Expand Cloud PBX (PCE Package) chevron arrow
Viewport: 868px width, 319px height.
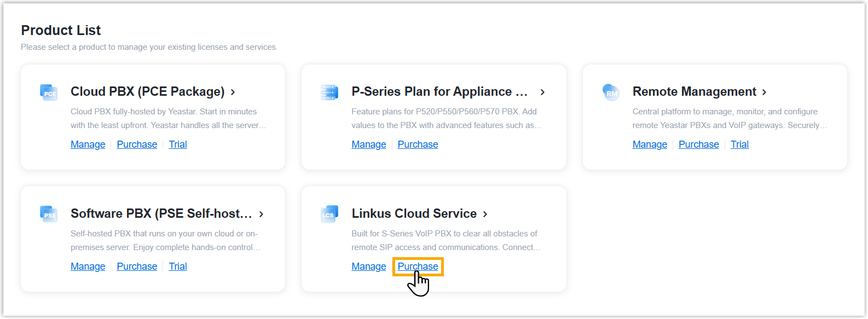pos(233,92)
